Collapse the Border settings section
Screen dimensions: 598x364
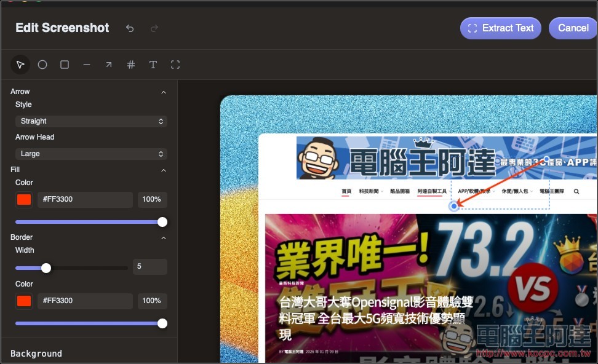(163, 237)
